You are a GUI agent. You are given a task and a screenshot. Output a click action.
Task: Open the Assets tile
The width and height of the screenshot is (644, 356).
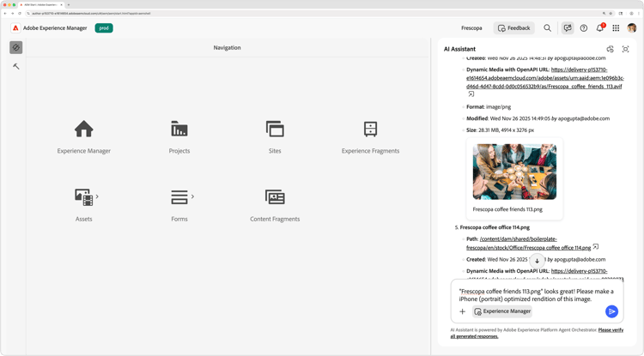[x=84, y=205]
